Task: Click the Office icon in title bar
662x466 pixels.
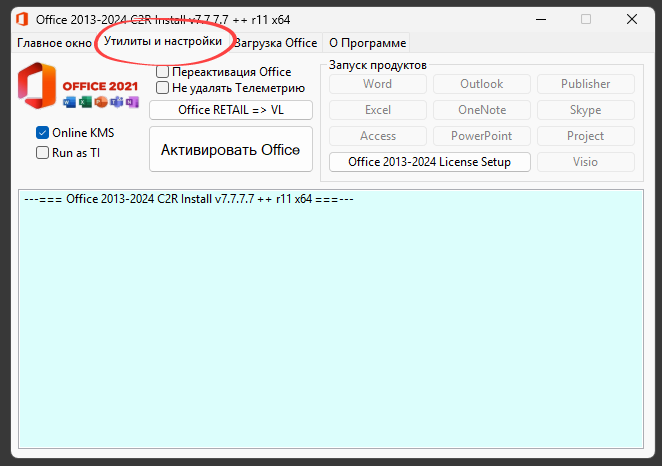Action: pos(20,19)
